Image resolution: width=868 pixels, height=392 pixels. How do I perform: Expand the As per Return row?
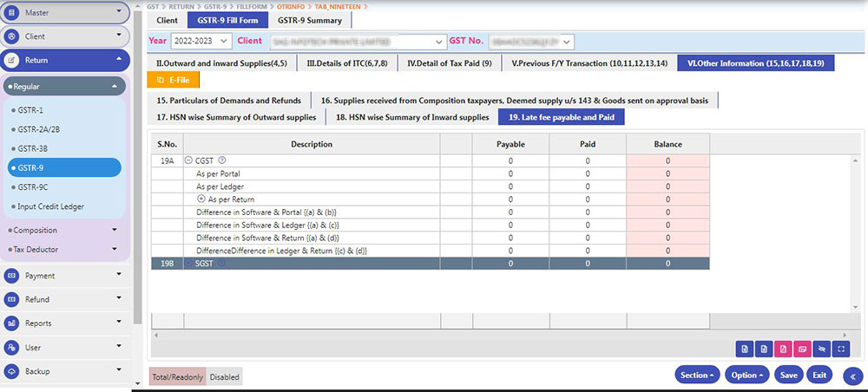click(x=201, y=199)
